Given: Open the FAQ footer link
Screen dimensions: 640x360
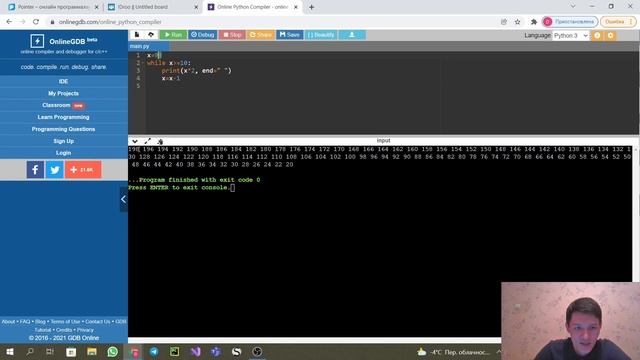Looking at the screenshot, I should [25, 322].
